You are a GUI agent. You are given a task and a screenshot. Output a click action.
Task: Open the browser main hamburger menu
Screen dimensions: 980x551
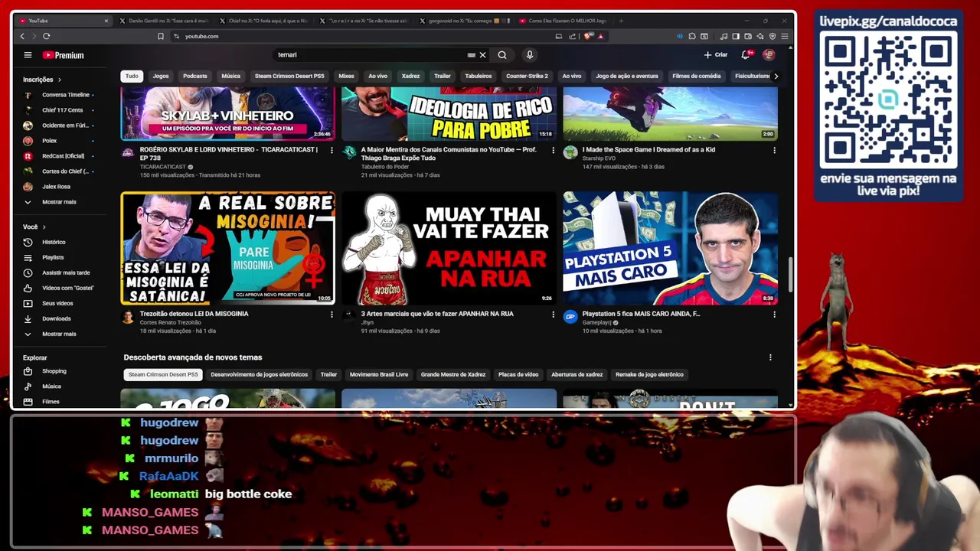pos(785,36)
